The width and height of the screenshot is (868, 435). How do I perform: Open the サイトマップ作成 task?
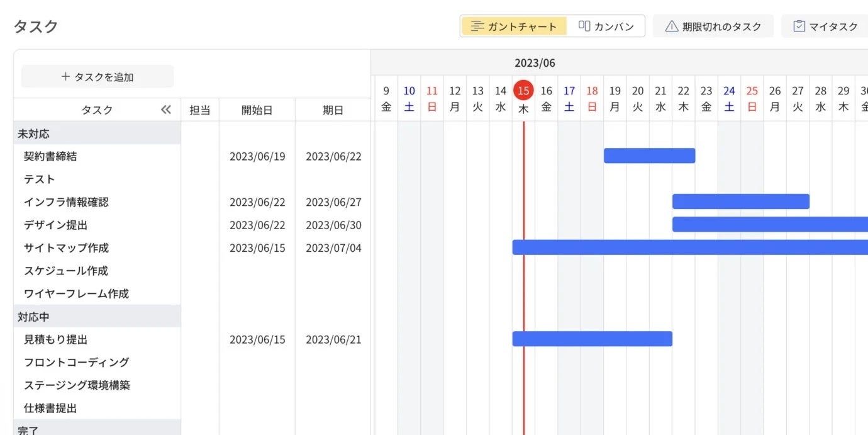pyautogui.click(x=66, y=247)
